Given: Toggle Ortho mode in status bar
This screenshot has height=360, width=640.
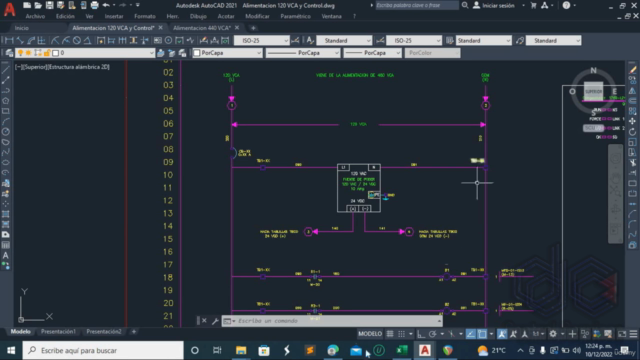Looking at the screenshot, I should point(421,334).
